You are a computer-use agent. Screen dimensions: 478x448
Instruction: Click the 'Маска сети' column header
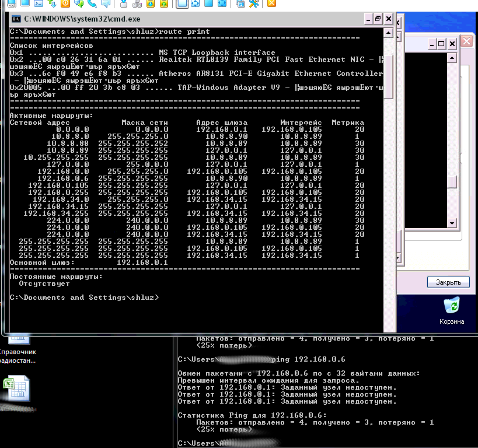145,123
